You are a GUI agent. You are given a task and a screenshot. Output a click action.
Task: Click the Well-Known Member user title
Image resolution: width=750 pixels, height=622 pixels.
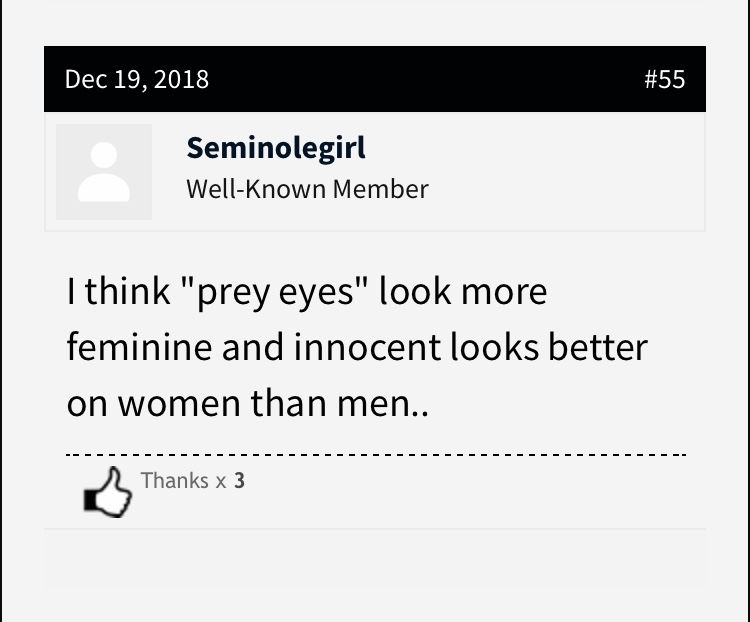(x=307, y=189)
